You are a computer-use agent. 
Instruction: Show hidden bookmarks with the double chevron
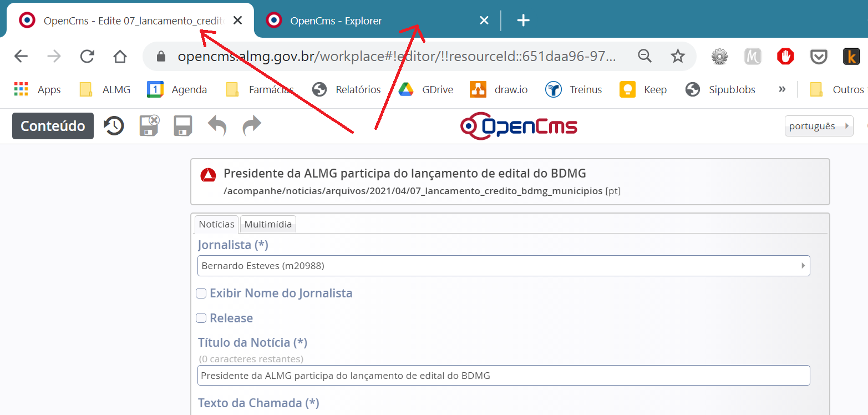(x=782, y=89)
